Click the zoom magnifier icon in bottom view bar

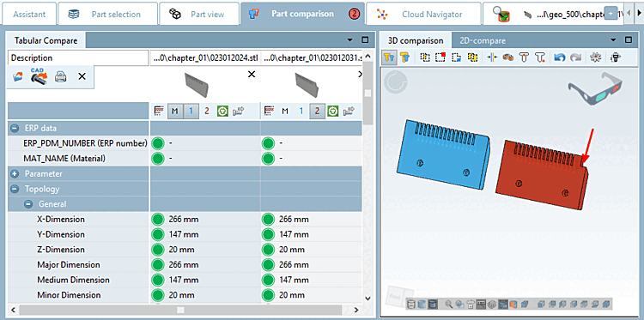[x=448, y=304]
